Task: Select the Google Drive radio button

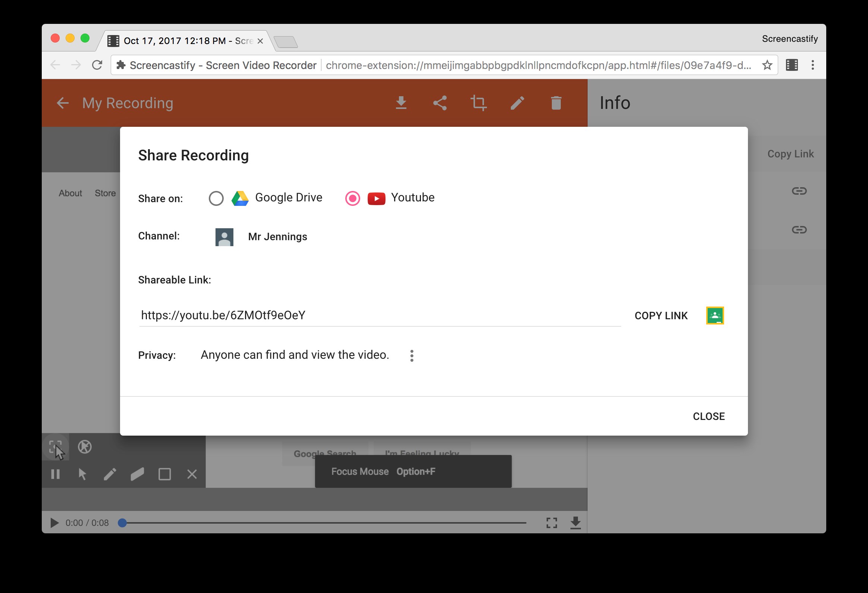Action: 216,198
